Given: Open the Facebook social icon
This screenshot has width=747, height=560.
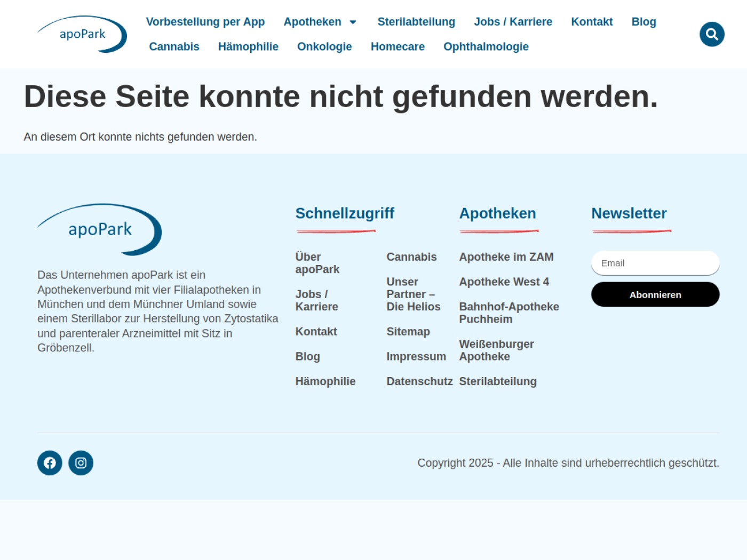Looking at the screenshot, I should click(x=50, y=463).
